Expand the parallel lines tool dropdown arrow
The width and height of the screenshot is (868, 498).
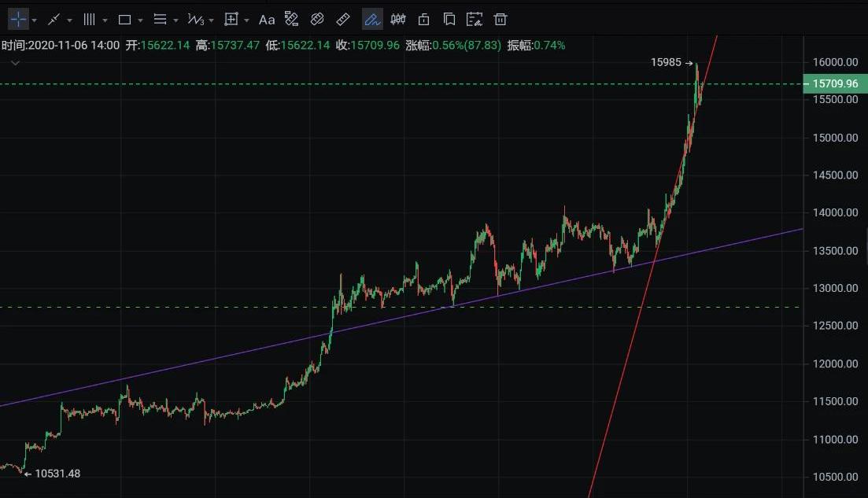coord(175,20)
